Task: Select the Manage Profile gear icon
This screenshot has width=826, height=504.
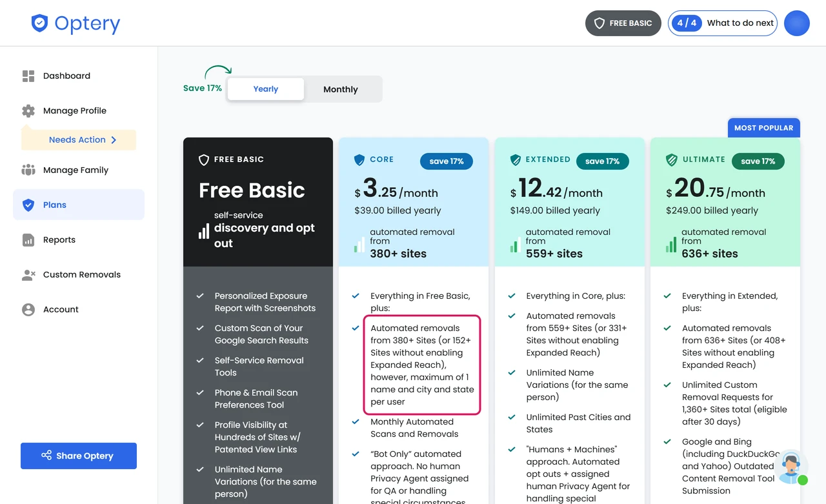Action: point(28,111)
